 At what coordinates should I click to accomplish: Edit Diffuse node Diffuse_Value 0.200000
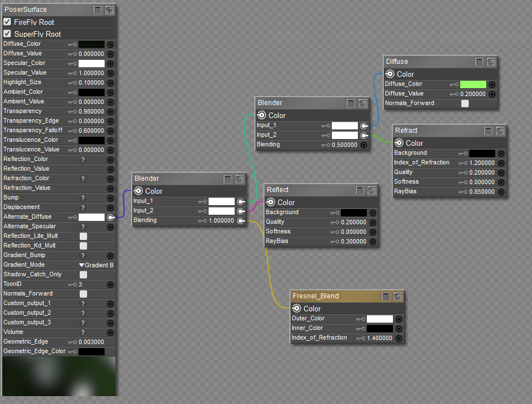pyautogui.click(x=473, y=94)
